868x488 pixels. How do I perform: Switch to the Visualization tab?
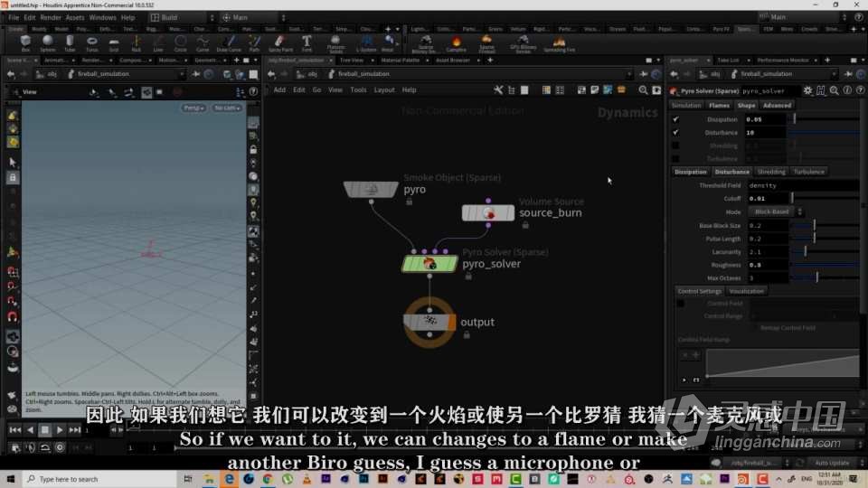click(746, 291)
